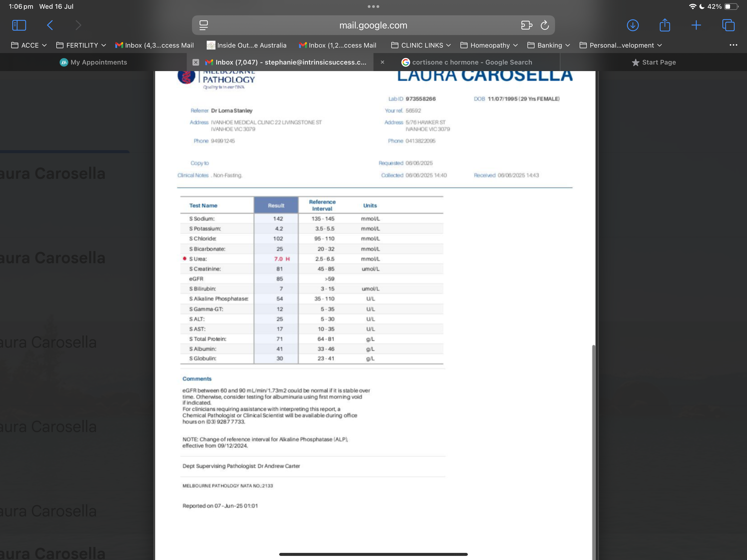Go back using the back arrow
The image size is (747, 560).
pos(50,25)
